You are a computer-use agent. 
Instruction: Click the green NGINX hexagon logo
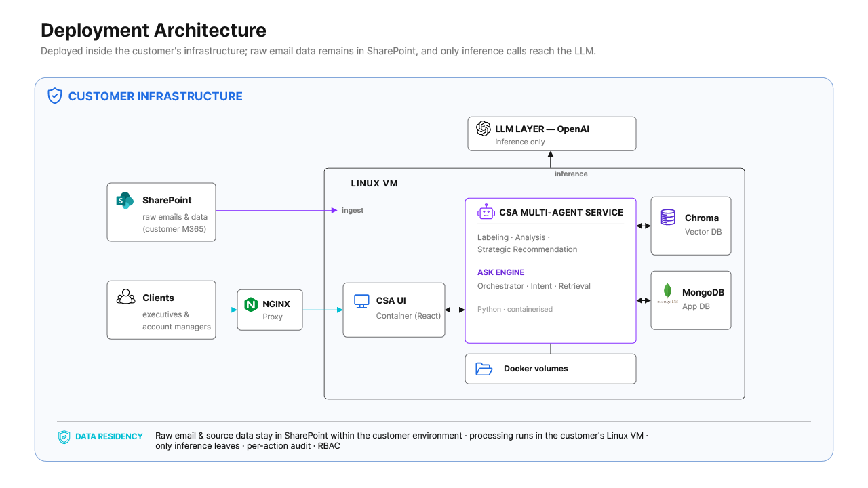point(251,304)
